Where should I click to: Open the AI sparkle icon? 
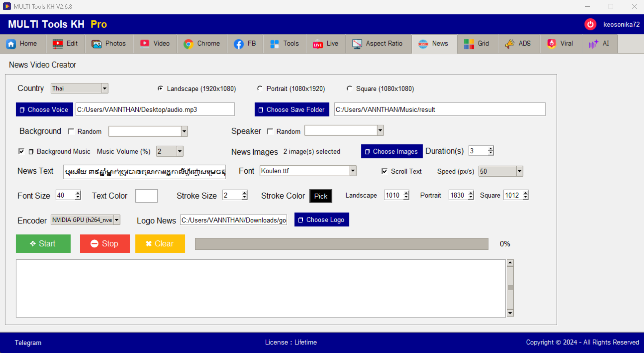pyautogui.click(x=593, y=44)
